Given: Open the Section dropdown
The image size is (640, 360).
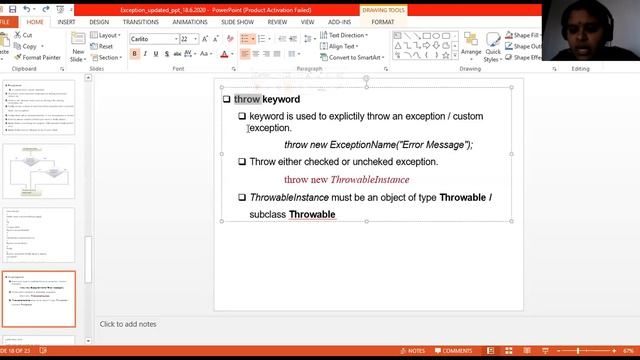Looking at the screenshot, I should coord(106,58).
